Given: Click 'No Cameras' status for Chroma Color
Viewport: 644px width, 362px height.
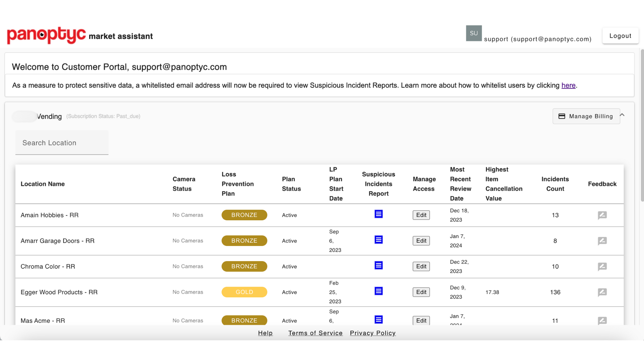Looking at the screenshot, I should tap(188, 266).
